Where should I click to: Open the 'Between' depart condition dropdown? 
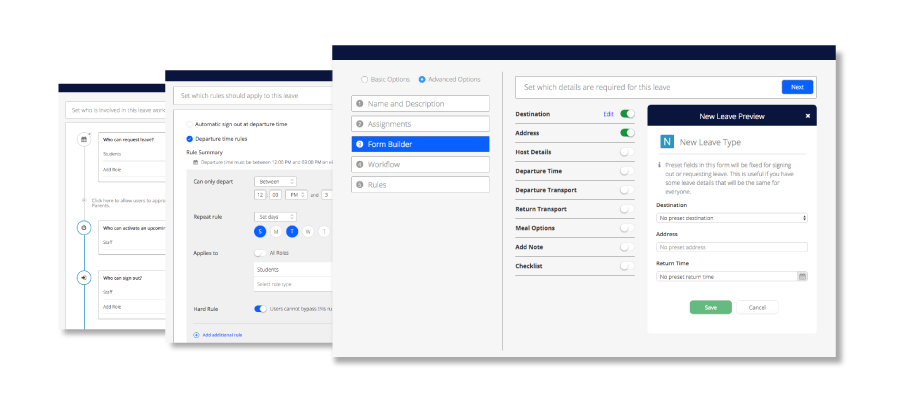tap(276, 181)
